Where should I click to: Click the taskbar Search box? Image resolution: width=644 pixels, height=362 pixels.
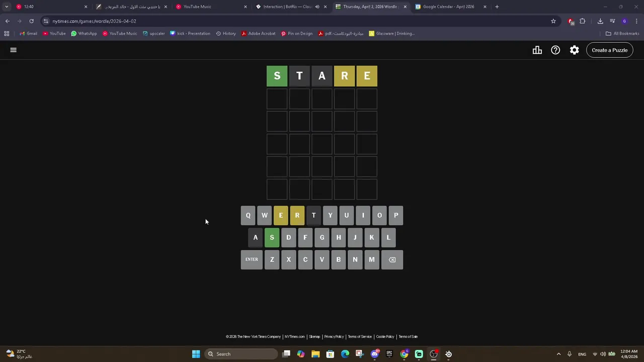tap(242, 354)
